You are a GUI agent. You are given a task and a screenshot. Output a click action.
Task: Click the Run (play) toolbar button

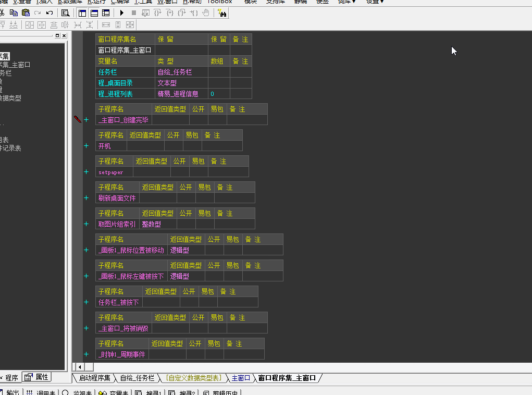[x=121, y=13]
